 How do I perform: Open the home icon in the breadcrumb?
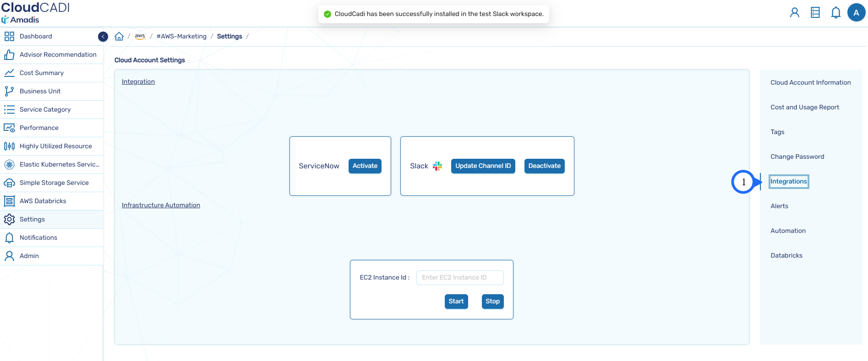click(119, 36)
